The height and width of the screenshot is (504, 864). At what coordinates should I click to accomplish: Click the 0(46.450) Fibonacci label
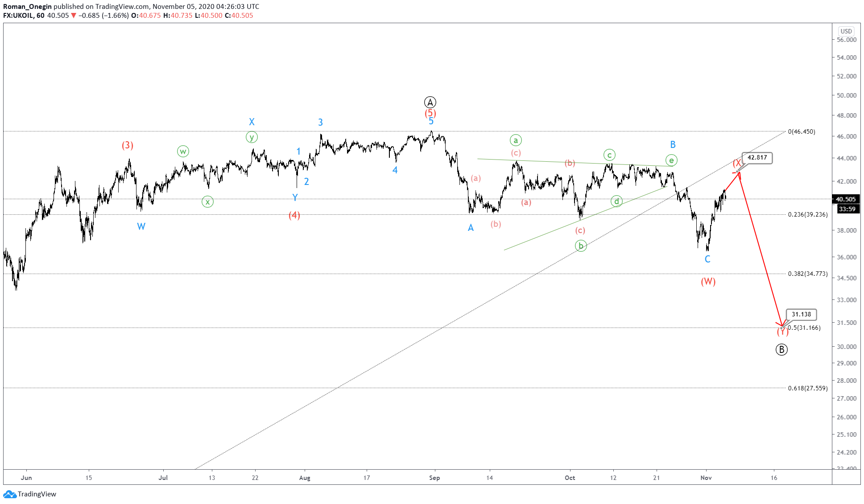[x=801, y=132]
